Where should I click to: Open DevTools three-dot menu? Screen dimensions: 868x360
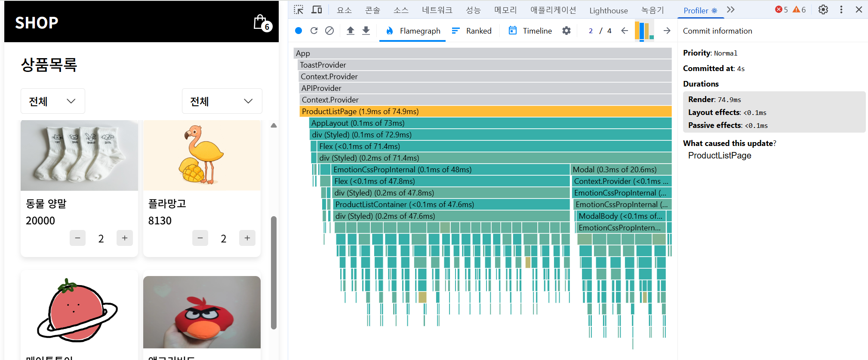pos(841,9)
